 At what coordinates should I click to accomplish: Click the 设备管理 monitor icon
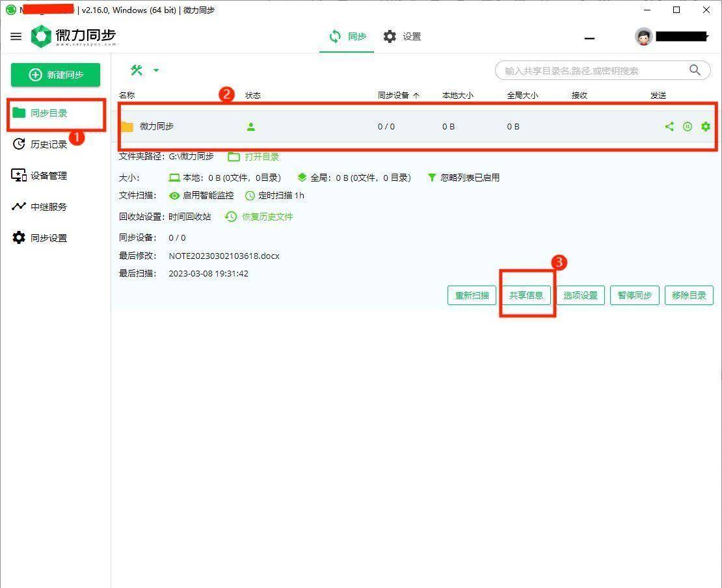pyautogui.click(x=19, y=176)
